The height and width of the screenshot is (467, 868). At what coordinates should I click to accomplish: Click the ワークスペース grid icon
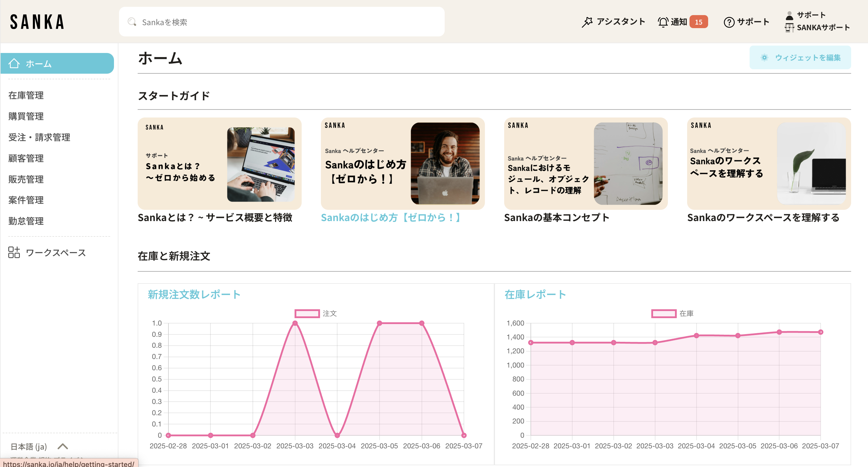click(x=14, y=252)
